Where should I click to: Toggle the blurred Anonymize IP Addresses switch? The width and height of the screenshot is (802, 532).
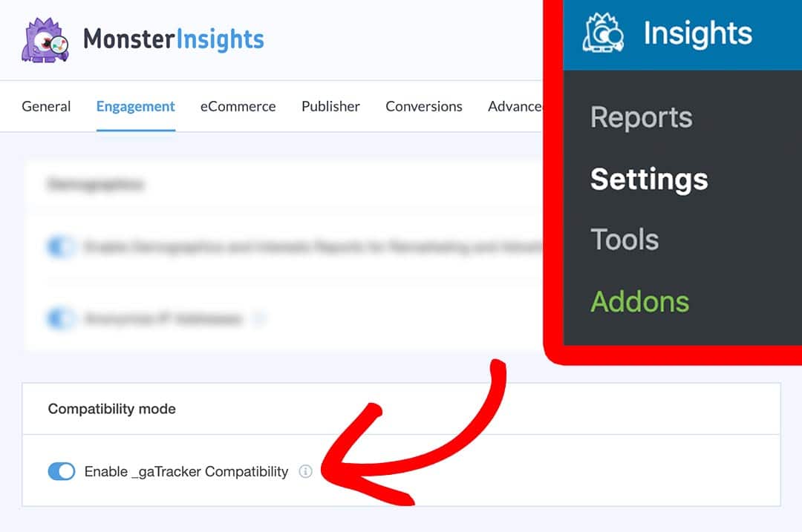[x=61, y=319]
